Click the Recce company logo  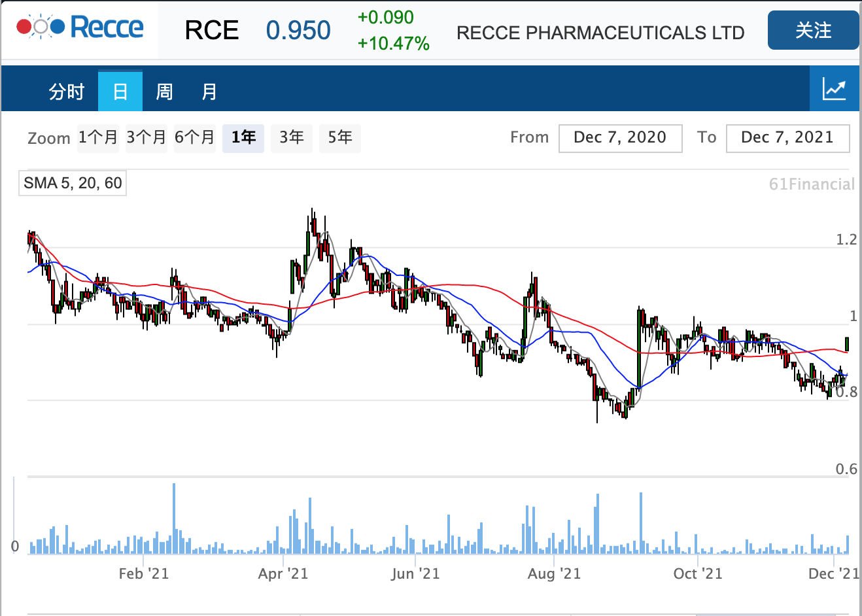[80, 27]
